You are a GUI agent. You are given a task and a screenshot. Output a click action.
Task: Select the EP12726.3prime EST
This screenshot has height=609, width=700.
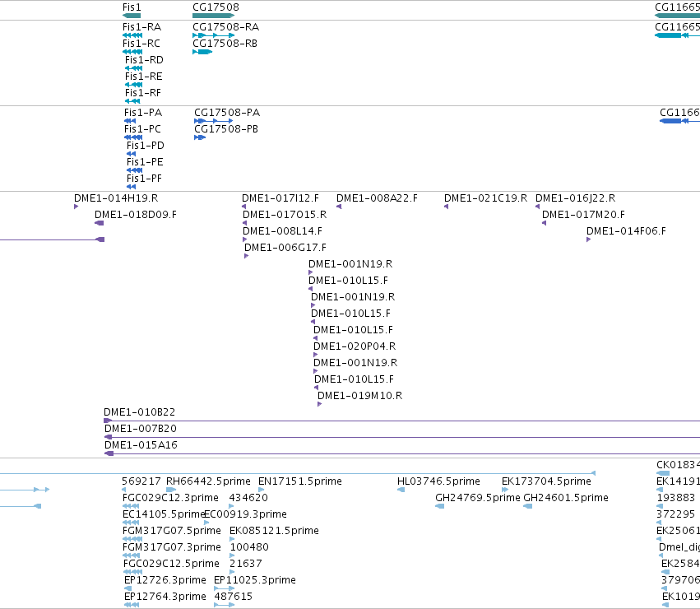pyautogui.click(x=127, y=588)
